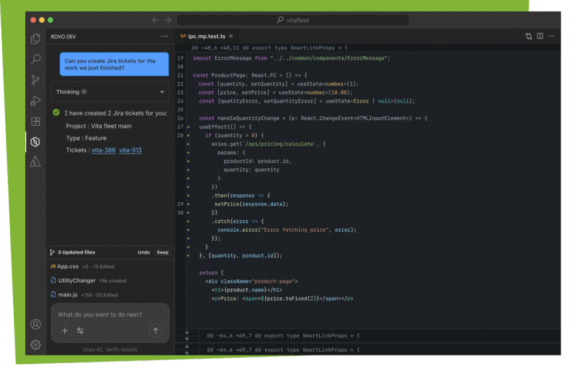The height and width of the screenshot is (373, 588).
Task: Select the ipc.mp.test.ts tab
Action: [206, 36]
